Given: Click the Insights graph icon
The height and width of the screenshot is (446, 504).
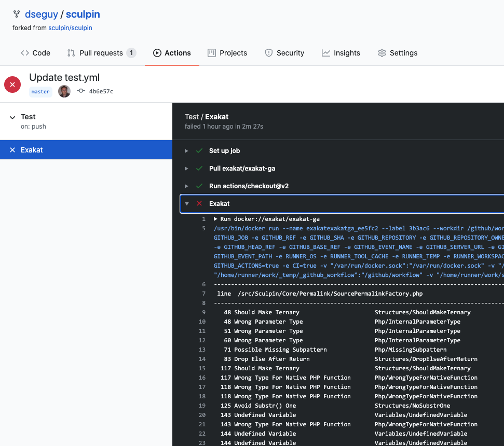Looking at the screenshot, I should (x=326, y=53).
